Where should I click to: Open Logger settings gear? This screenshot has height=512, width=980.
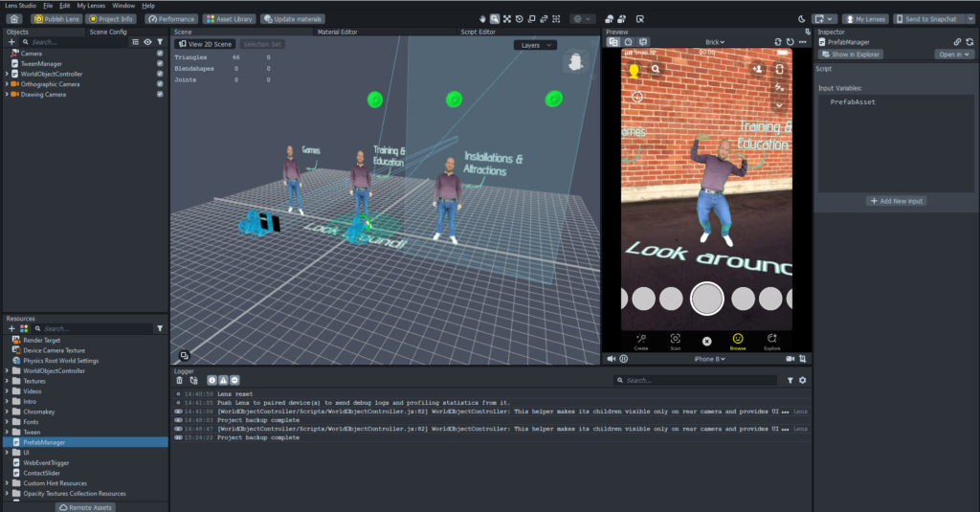click(803, 380)
